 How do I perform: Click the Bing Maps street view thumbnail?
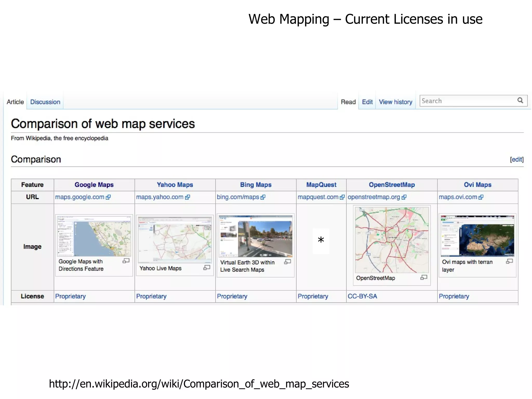[256, 236]
